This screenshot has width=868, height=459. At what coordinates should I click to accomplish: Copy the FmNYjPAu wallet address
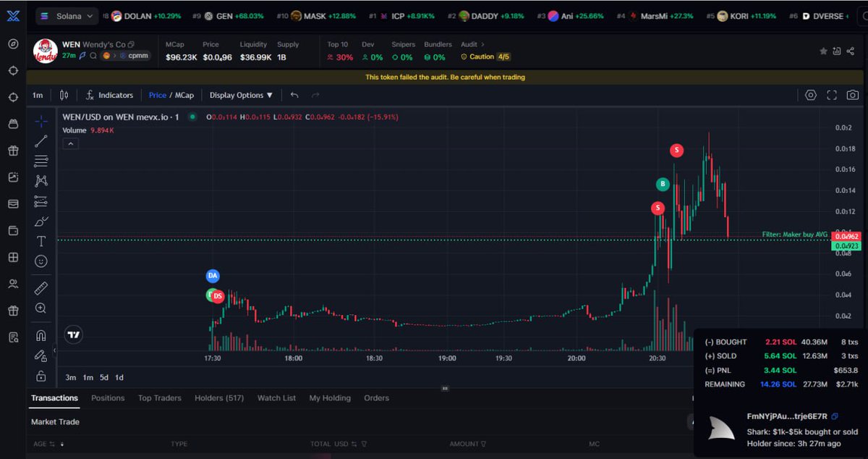[835, 416]
